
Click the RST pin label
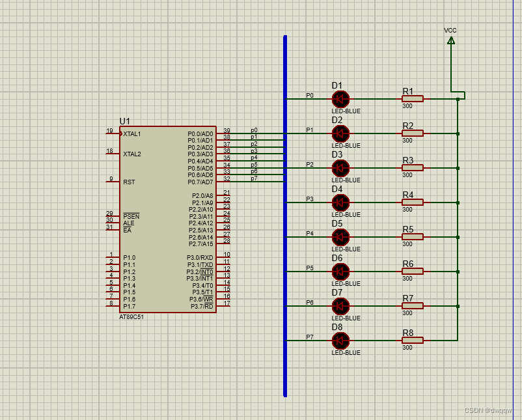[x=129, y=182]
